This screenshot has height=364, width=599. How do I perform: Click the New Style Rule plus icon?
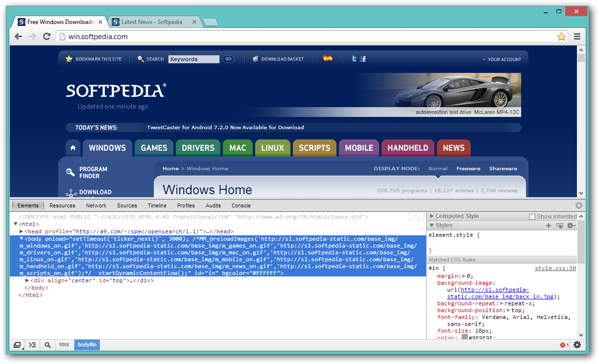(x=549, y=226)
